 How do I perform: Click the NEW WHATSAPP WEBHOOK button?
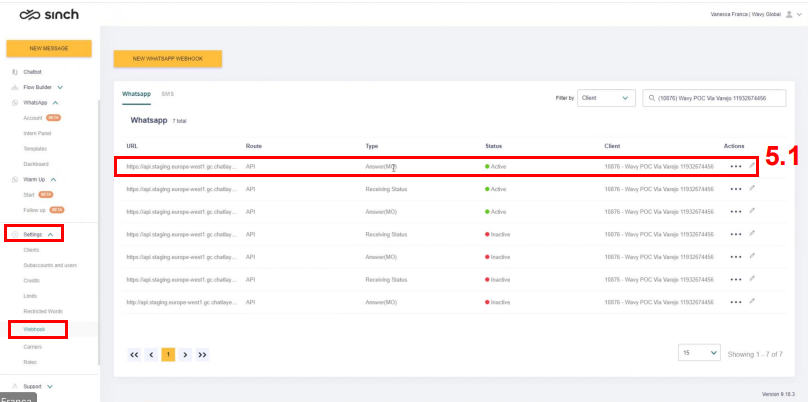(x=167, y=59)
